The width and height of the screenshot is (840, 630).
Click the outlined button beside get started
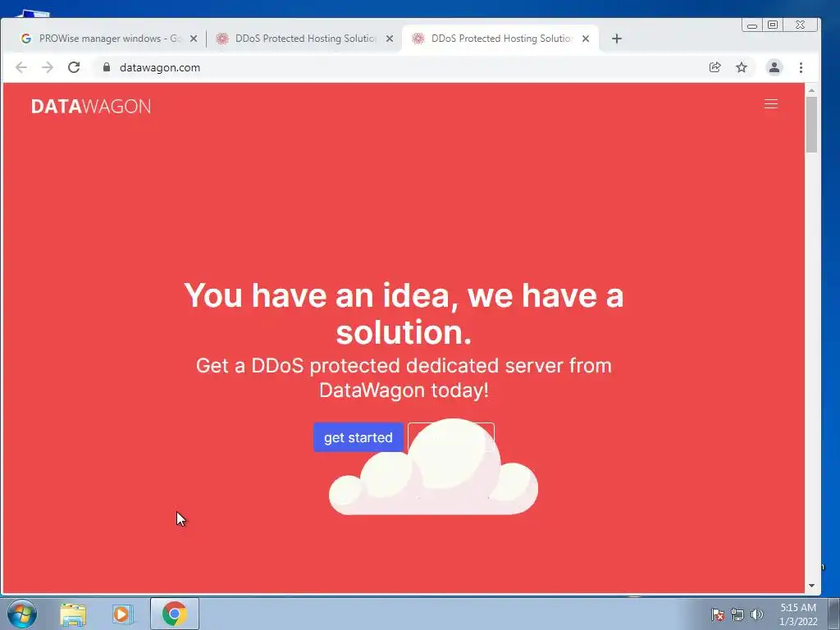tap(451, 437)
